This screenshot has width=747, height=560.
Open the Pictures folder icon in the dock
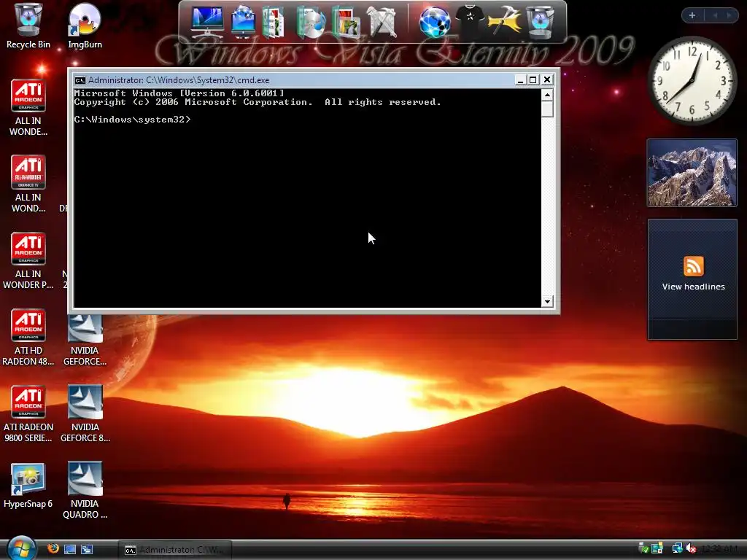click(x=347, y=21)
